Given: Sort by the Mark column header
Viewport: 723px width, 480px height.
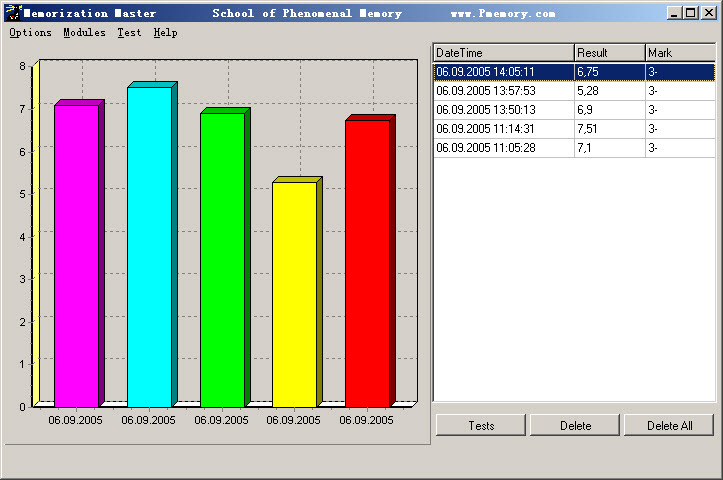Looking at the screenshot, I should click(680, 53).
